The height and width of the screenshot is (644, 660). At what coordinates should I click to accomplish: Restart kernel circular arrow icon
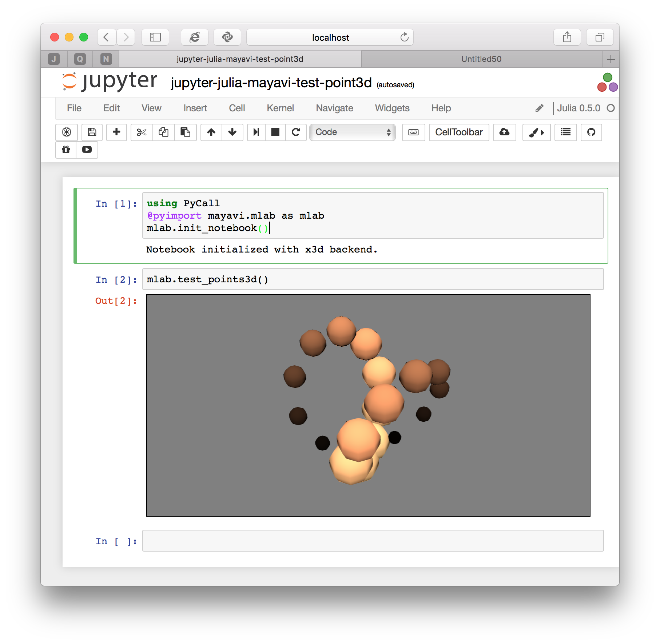296,132
